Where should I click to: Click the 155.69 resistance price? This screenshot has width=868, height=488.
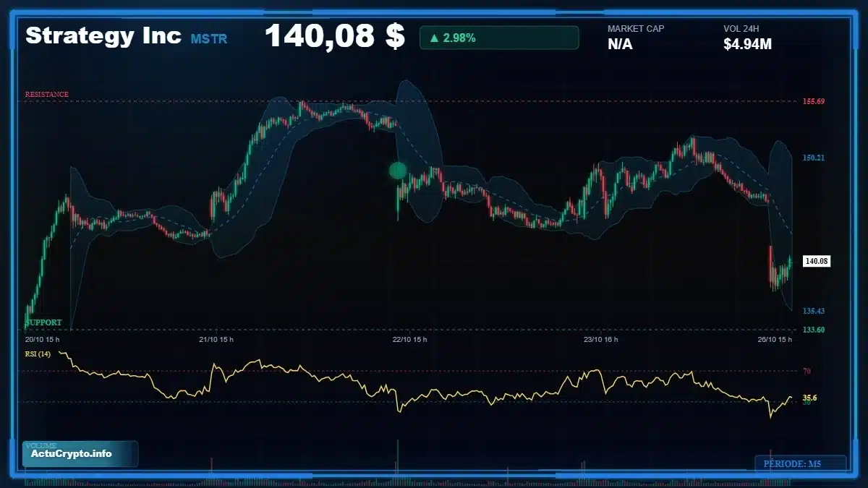(x=814, y=101)
